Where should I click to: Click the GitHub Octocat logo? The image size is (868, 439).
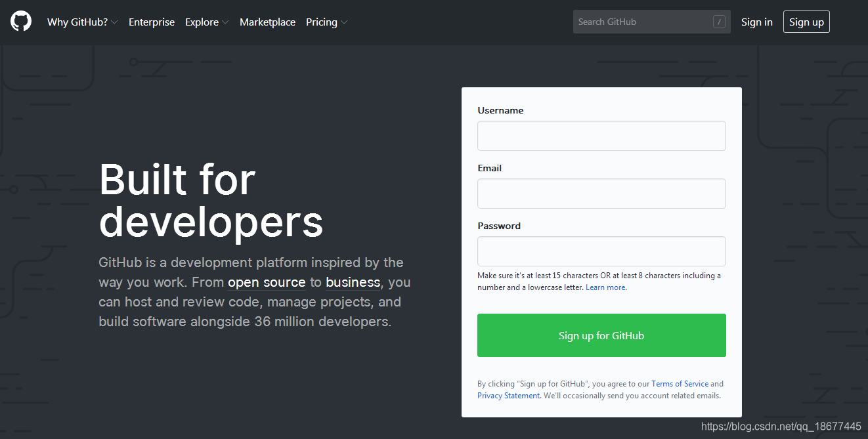[x=21, y=22]
